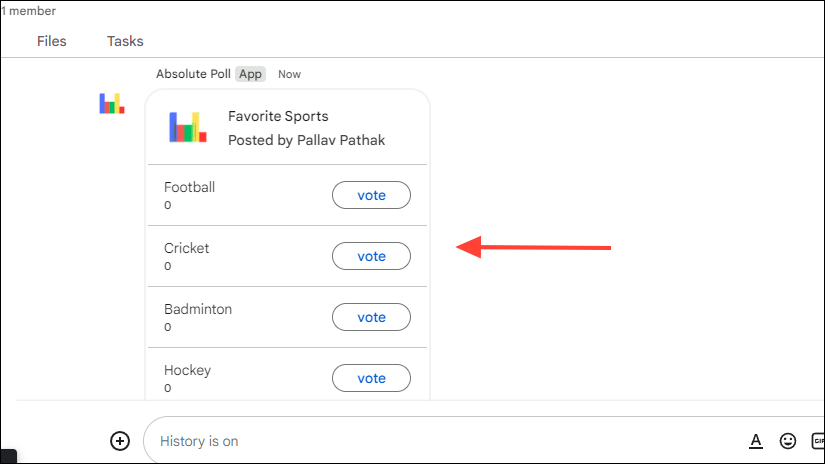Open the emoji picker
Image resolution: width=825 pixels, height=464 pixels.
coord(788,441)
